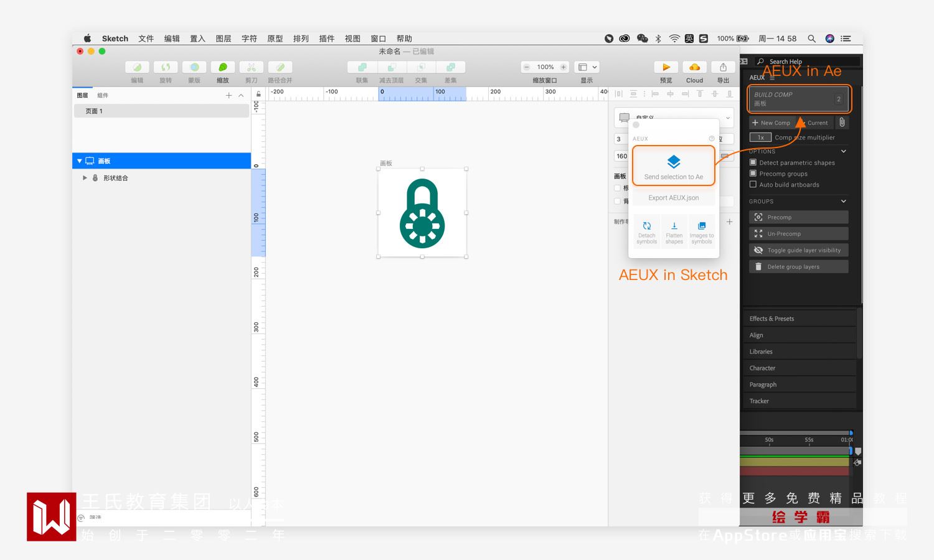Zoom out with the minus button
The height and width of the screenshot is (560, 934).
(527, 67)
